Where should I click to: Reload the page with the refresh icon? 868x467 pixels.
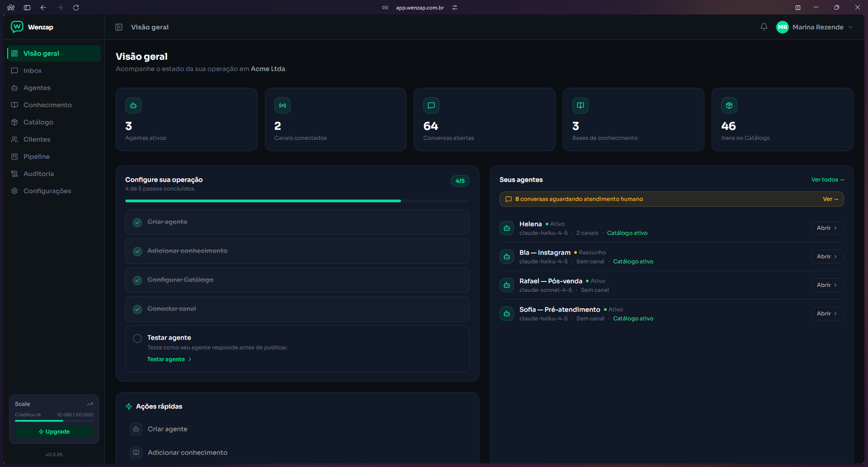point(76,8)
